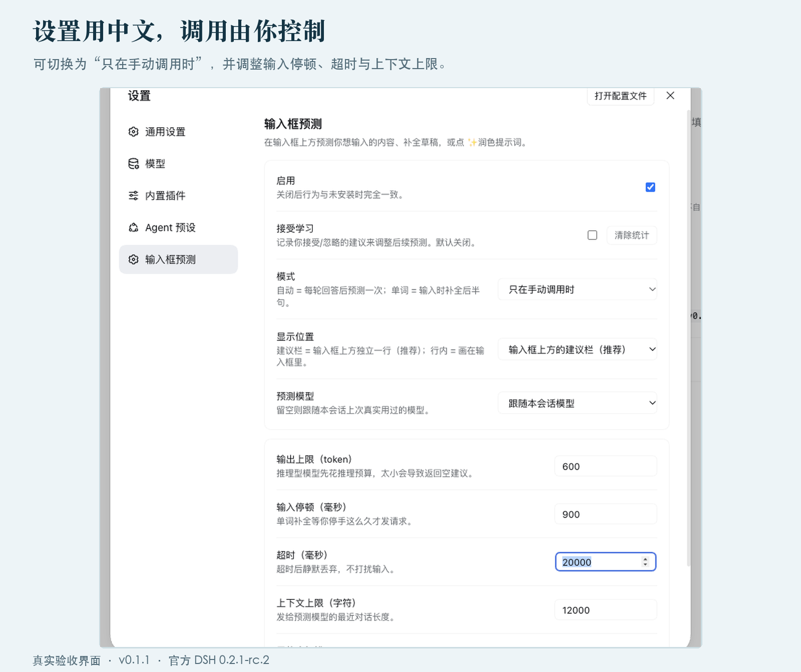801x672 pixels.
Task: Click the stepper arrows in the 超时 field
Action: pos(645,562)
